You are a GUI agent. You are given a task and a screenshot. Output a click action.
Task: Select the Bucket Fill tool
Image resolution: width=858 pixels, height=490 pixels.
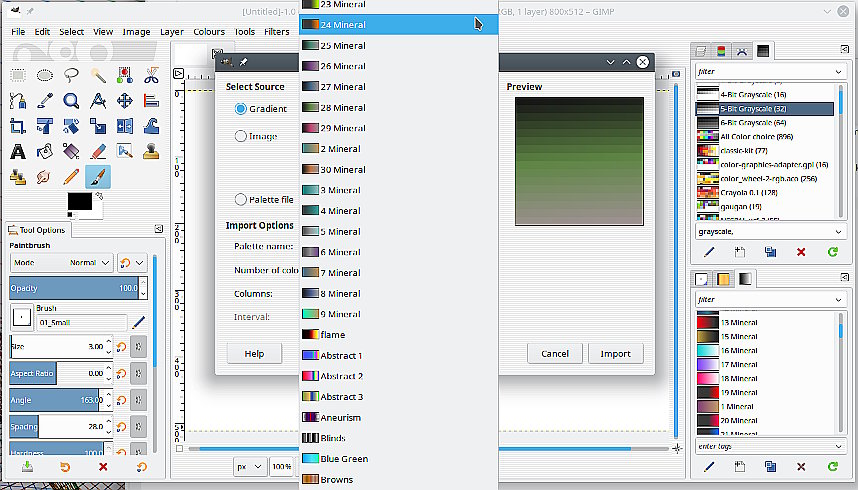click(45, 151)
